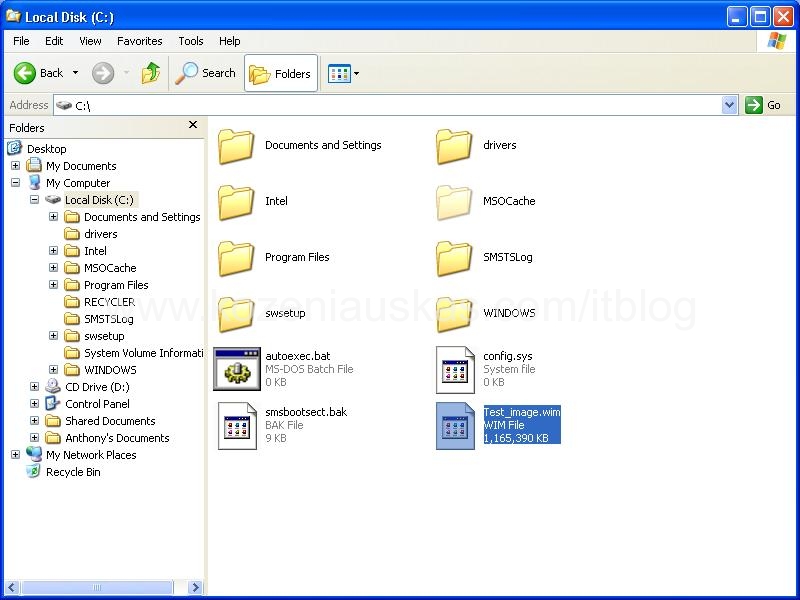Expand Anthony's Documents tree node

coord(34,437)
